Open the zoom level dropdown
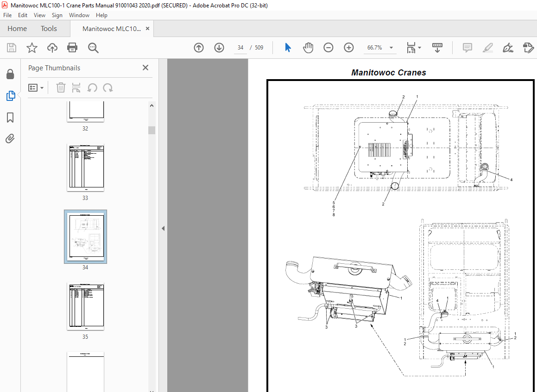This screenshot has width=537, height=392. 391,48
